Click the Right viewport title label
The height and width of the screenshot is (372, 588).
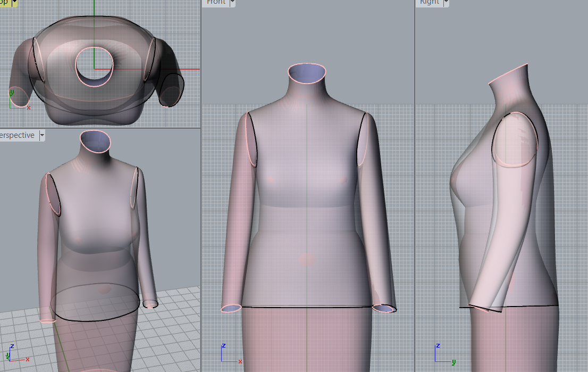(430, 2)
